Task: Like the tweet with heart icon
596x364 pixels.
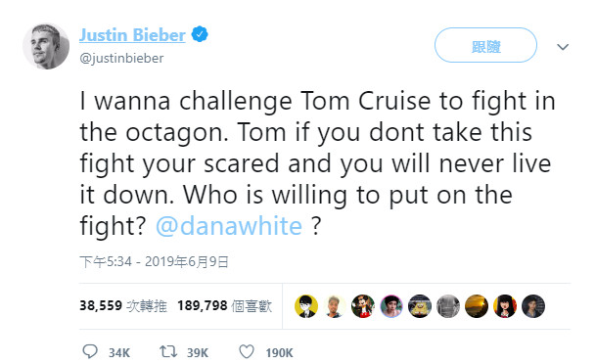Action: pyautogui.click(x=247, y=352)
